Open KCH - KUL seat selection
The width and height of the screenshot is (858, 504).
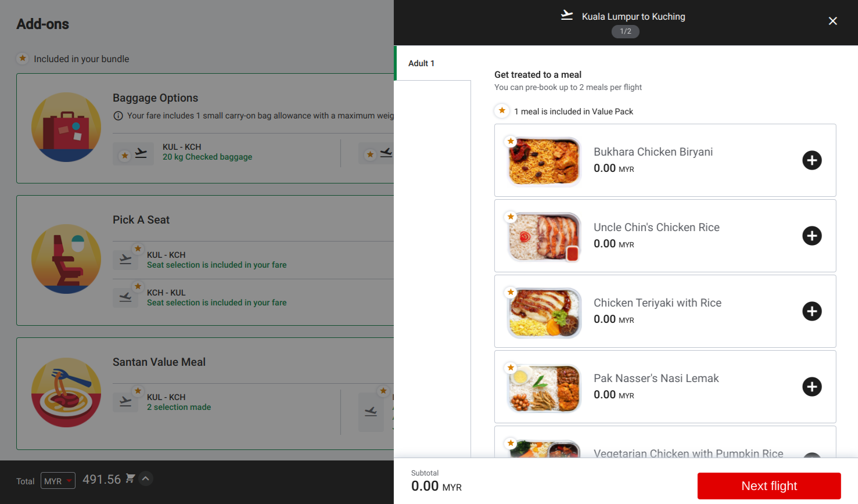point(216,298)
